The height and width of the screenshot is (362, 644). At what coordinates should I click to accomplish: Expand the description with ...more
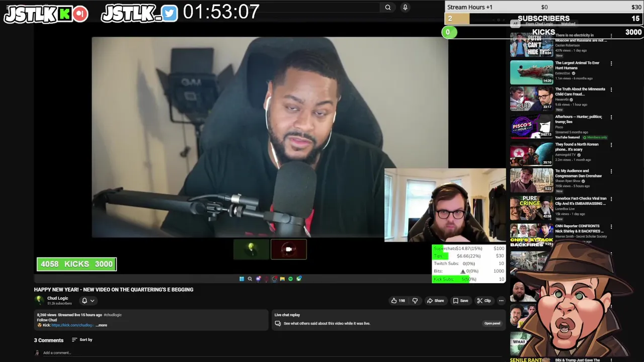click(102, 325)
